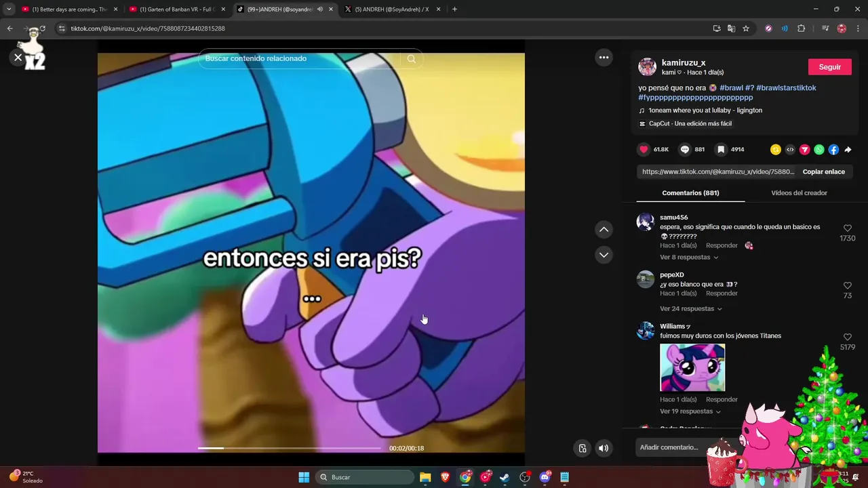Open the tab search dropdown arrow
The height and width of the screenshot is (488, 868).
coord(8,9)
